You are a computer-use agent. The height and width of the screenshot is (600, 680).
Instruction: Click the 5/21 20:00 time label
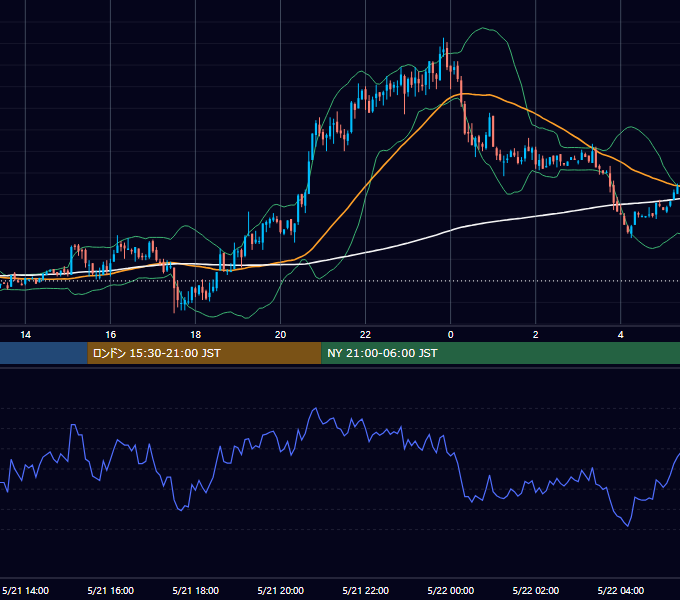[281, 590]
